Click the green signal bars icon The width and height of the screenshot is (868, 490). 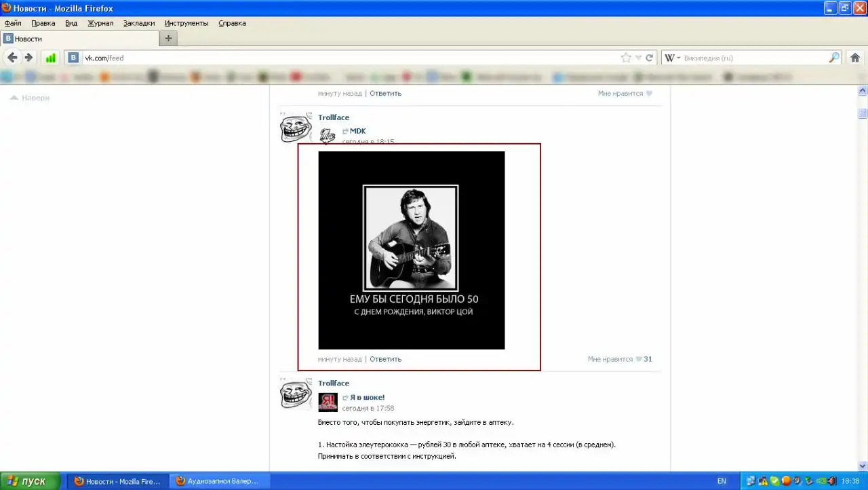coord(50,58)
